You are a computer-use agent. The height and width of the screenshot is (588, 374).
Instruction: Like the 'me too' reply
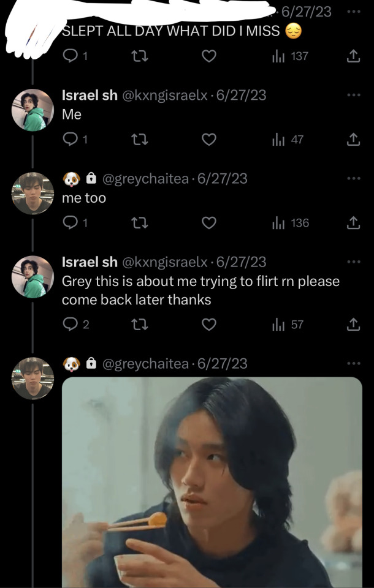[x=209, y=223]
